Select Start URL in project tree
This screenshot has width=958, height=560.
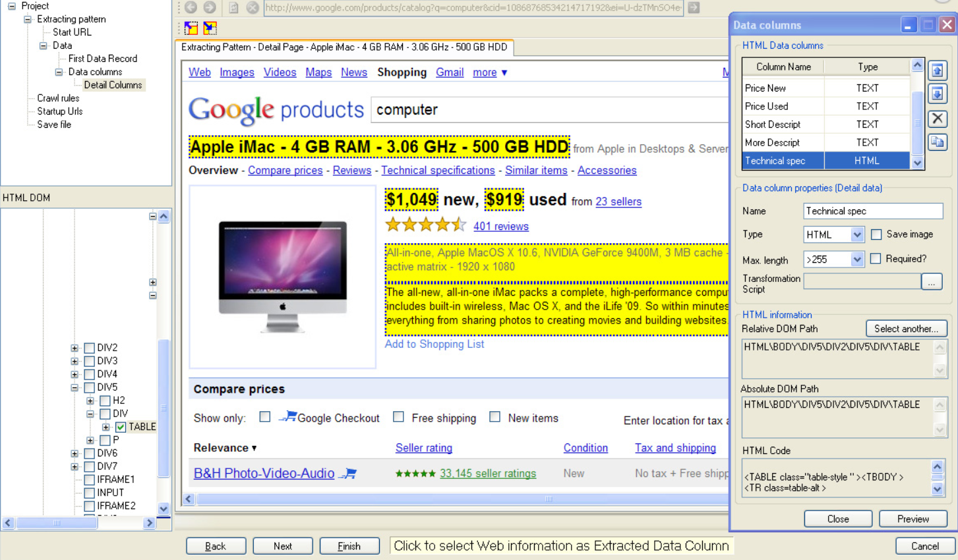tap(72, 32)
